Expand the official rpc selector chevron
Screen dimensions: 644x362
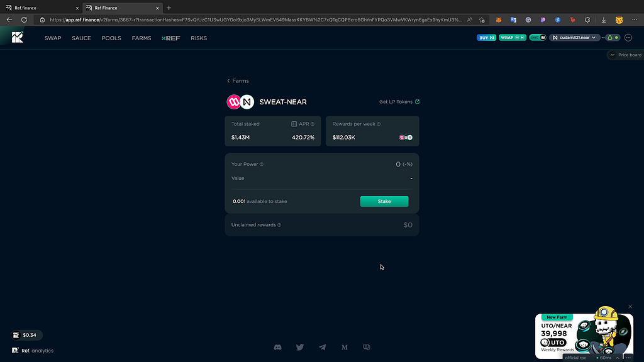pos(618,358)
